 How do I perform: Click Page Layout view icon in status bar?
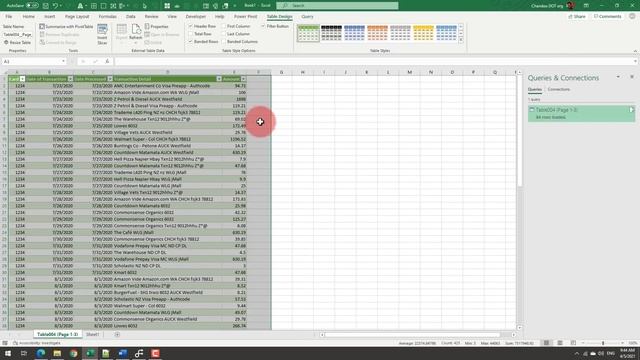560,343
